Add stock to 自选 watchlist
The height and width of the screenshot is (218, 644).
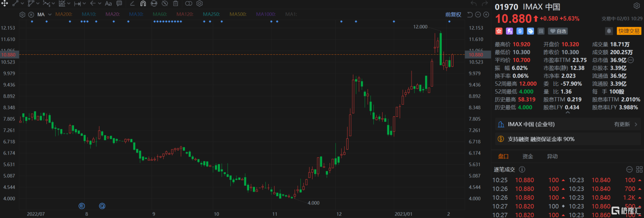point(558,31)
